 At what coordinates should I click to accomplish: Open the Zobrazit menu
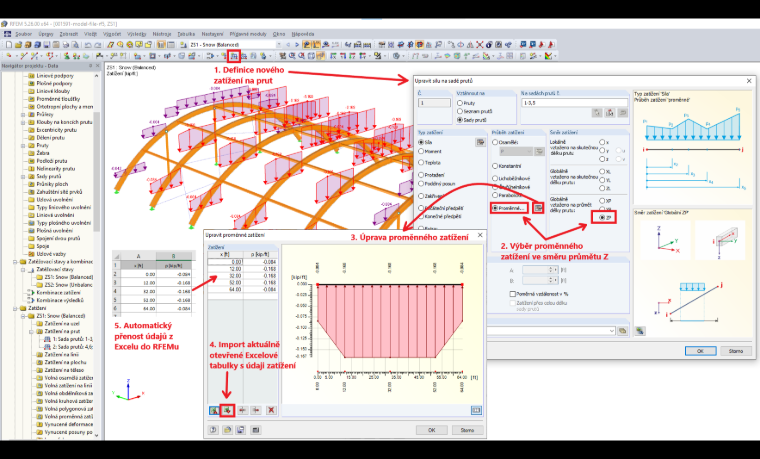69,34
